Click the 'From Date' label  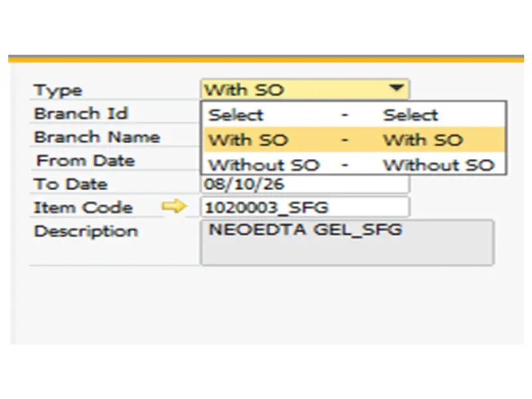point(86,160)
